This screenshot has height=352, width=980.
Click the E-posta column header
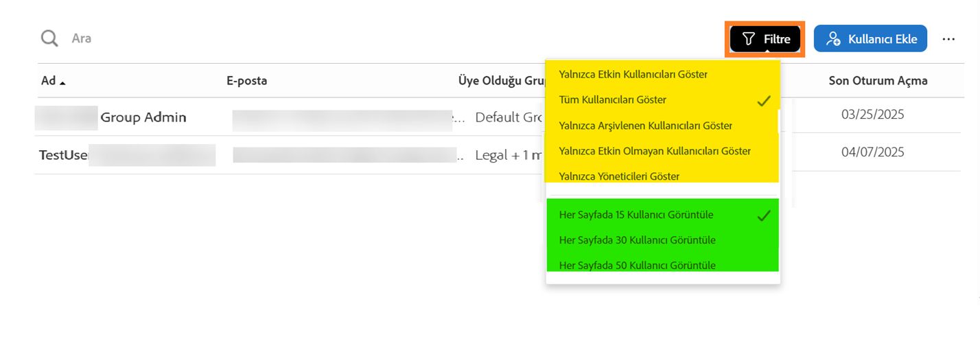pyautogui.click(x=247, y=81)
